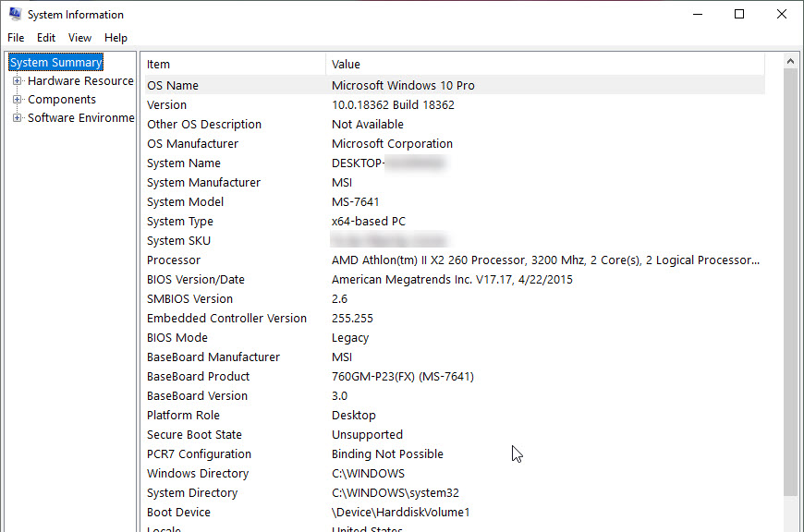Click the System Directory label
This screenshot has width=804, height=532.
[x=192, y=493]
